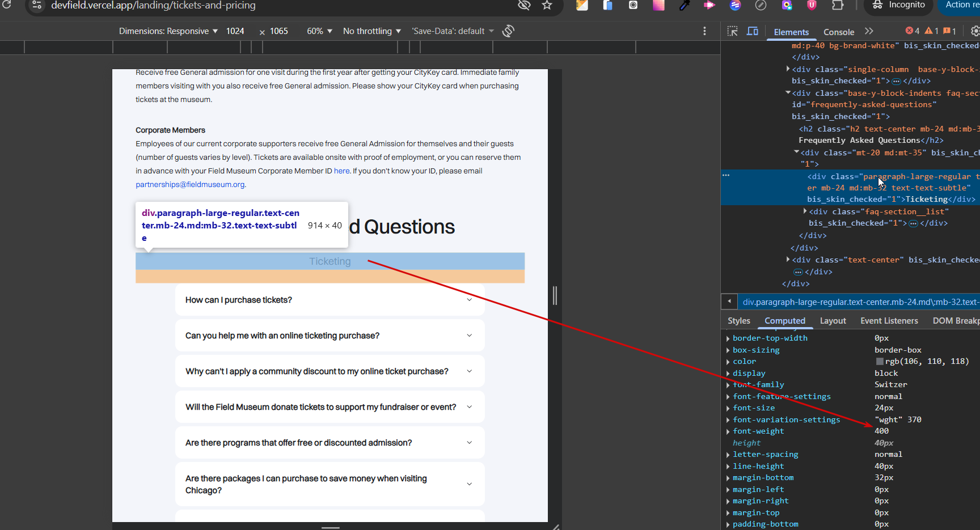
Task: Click the red errors count badge
Action: (913, 31)
